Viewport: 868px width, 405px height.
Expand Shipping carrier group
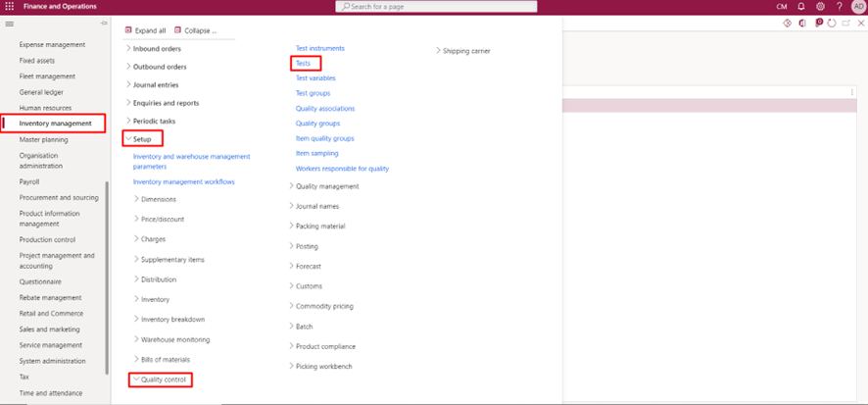click(462, 50)
